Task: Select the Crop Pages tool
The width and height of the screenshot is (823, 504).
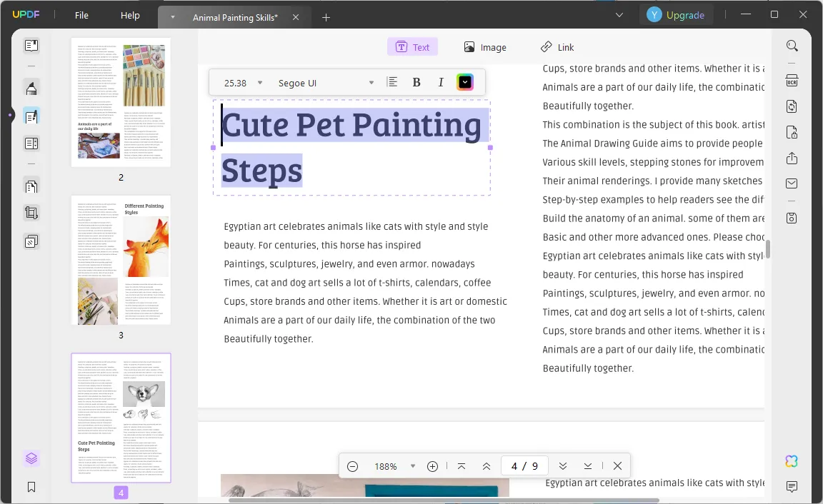Action: (31, 212)
